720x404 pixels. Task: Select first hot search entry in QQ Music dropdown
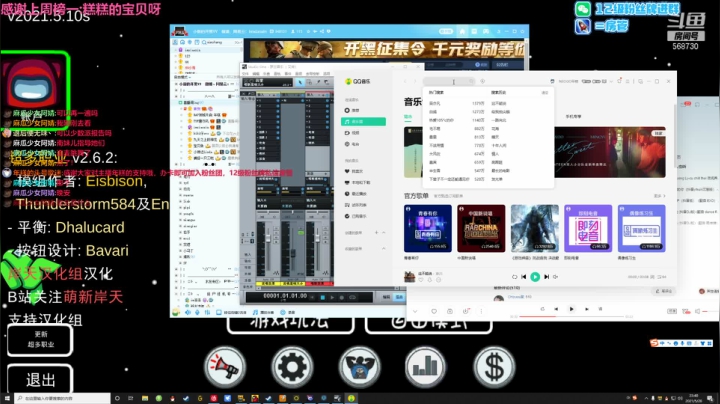point(456,103)
